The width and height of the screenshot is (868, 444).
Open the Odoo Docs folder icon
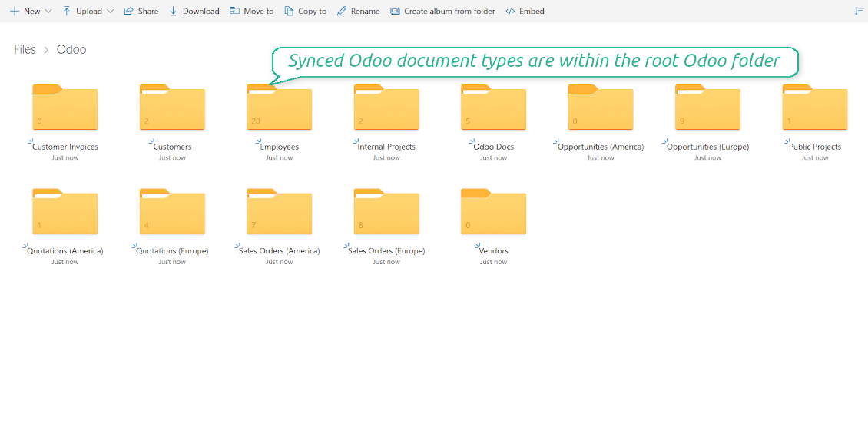494,108
